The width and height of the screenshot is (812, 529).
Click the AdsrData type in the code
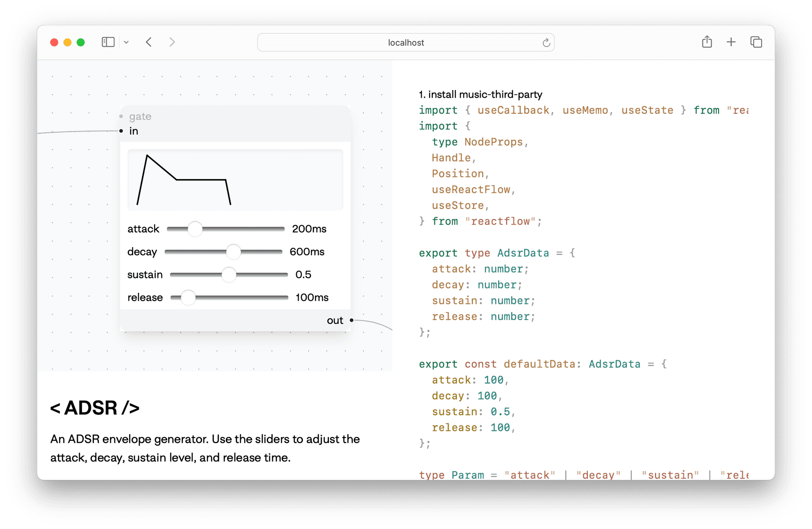(523, 252)
